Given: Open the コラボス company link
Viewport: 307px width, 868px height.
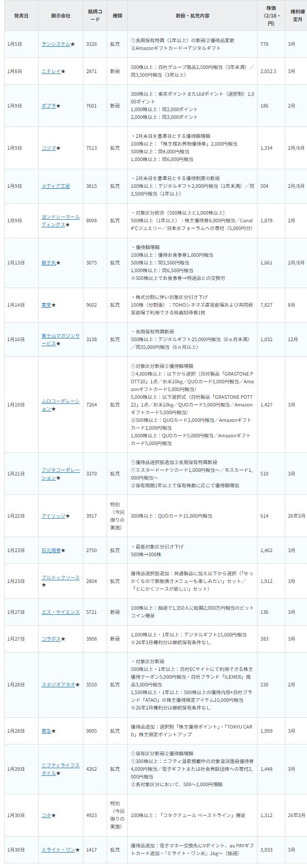Looking at the screenshot, I should tap(51, 639).
